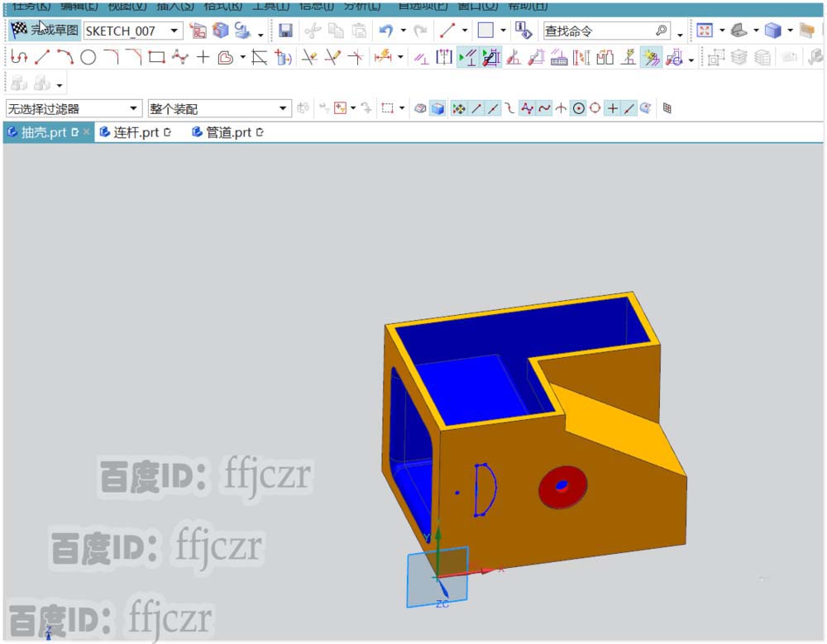Click the shaded cube rendering style icon
Image resolution: width=827 pixels, height=644 pixels.
772,31
